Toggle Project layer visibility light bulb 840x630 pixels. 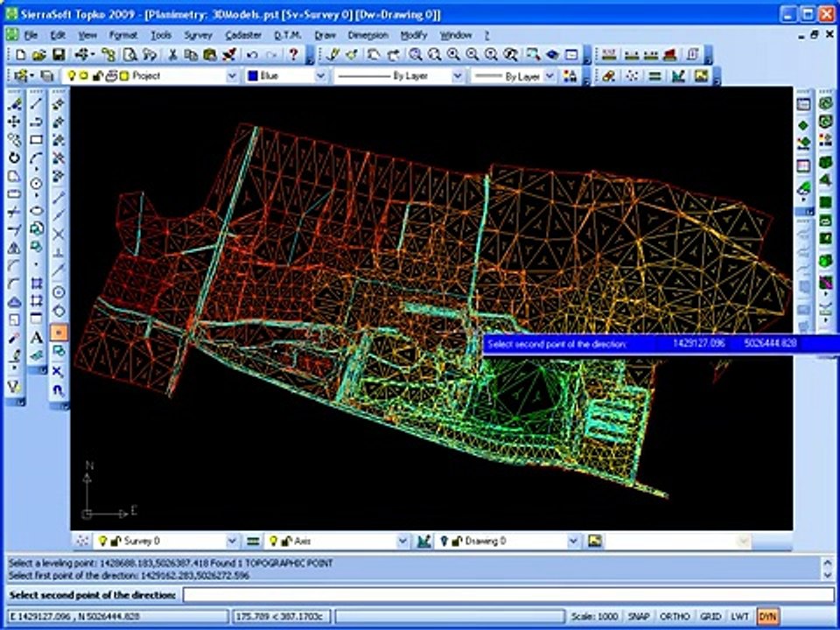[x=71, y=76]
